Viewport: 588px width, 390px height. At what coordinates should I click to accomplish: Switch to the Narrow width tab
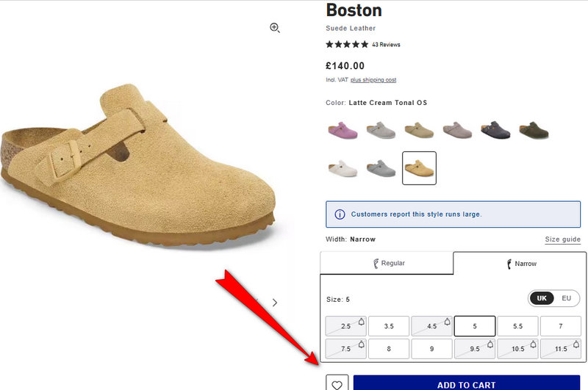point(520,264)
